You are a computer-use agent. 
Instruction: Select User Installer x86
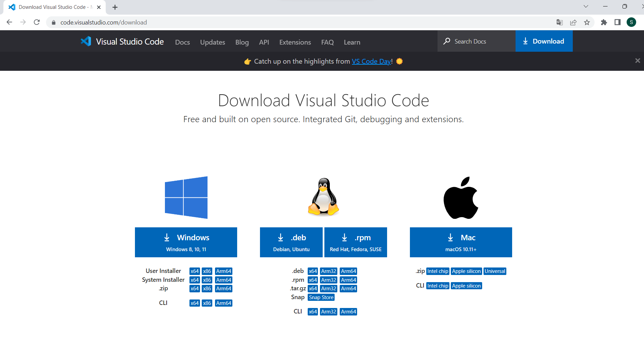click(x=207, y=271)
